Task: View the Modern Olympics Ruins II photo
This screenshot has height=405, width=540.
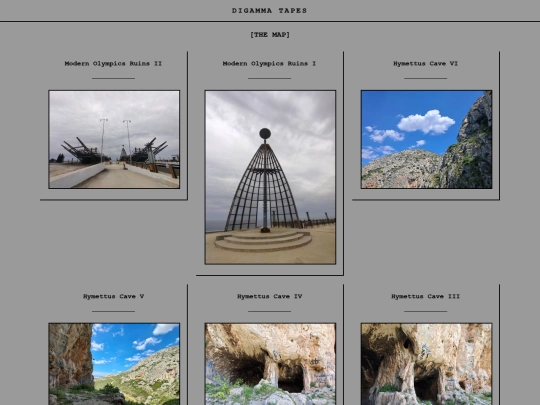Action: click(114, 139)
